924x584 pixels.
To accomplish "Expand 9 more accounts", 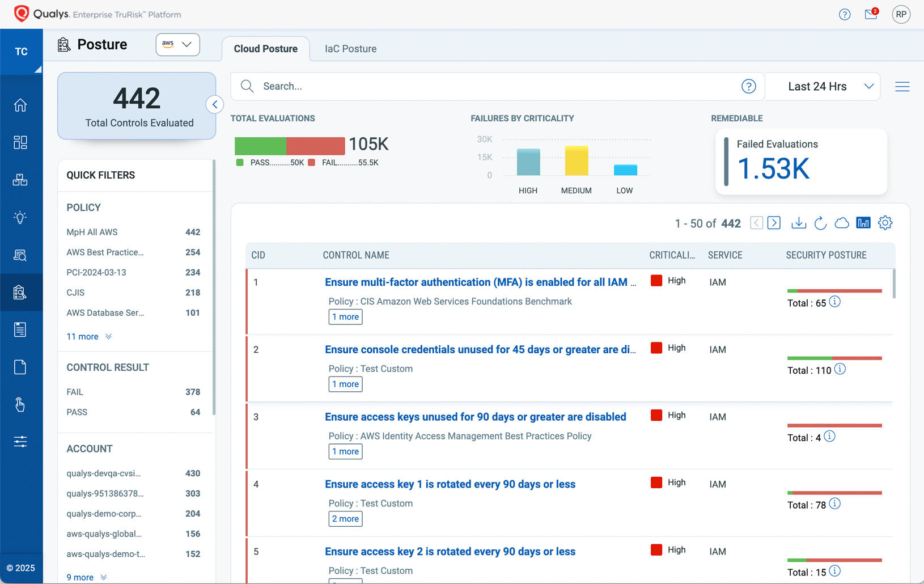I will [x=87, y=577].
